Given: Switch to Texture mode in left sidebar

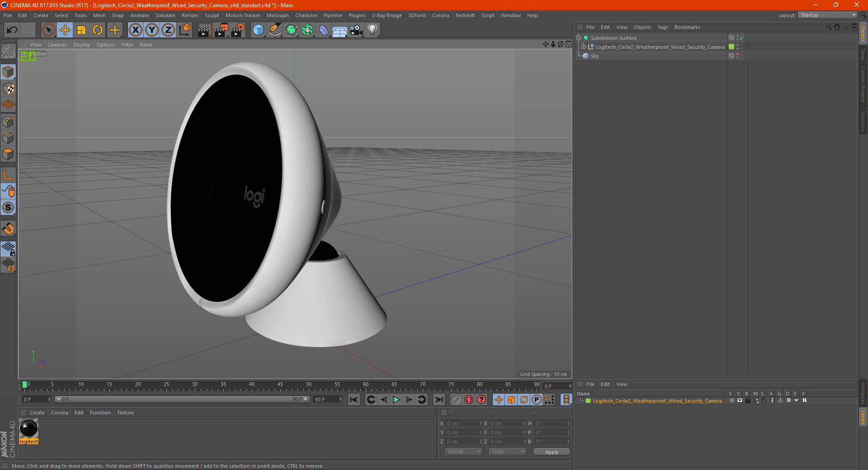Looking at the screenshot, I should (x=8, y=88).
